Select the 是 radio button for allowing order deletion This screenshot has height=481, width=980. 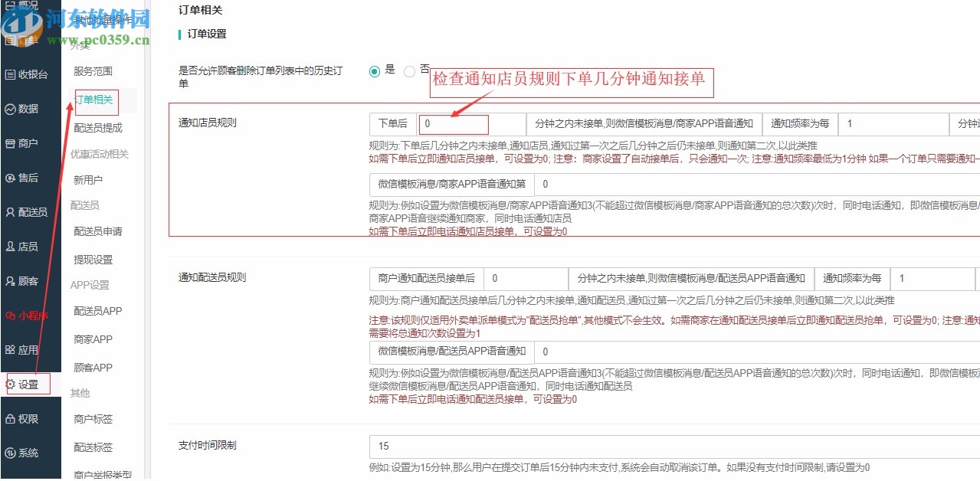[375, 71]
